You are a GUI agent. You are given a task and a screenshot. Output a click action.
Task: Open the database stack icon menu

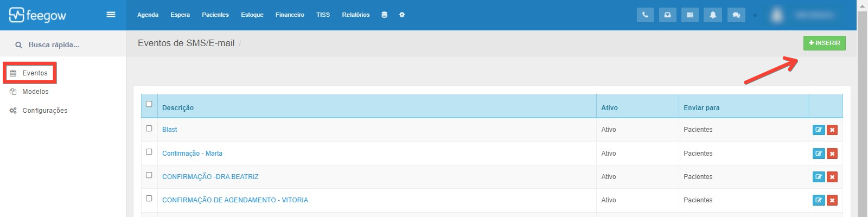tap(384, 15)
